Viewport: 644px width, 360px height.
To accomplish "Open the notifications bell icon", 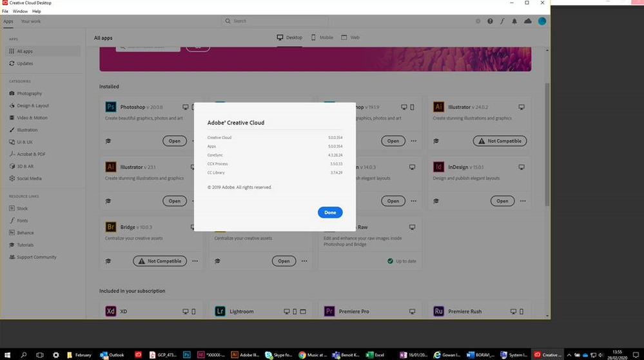I will click(x=514, y=21).
